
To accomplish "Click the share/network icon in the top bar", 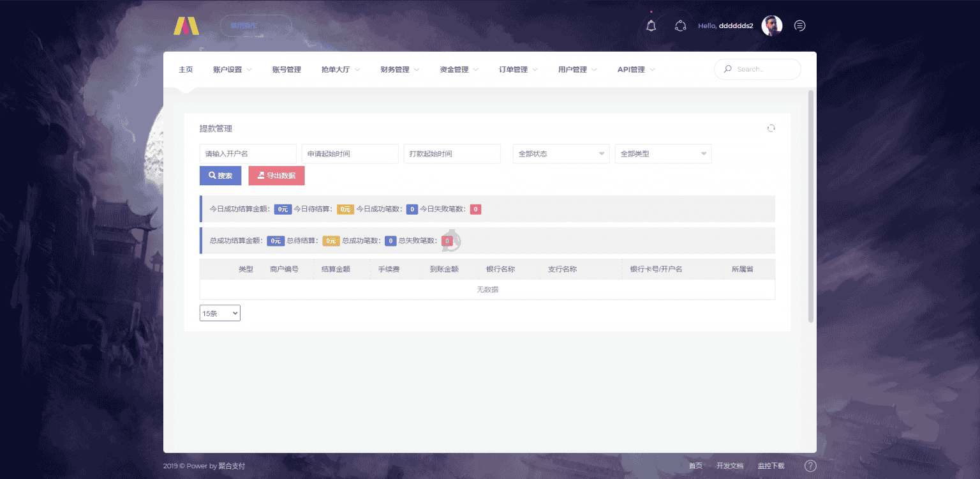I will (680, 26).
